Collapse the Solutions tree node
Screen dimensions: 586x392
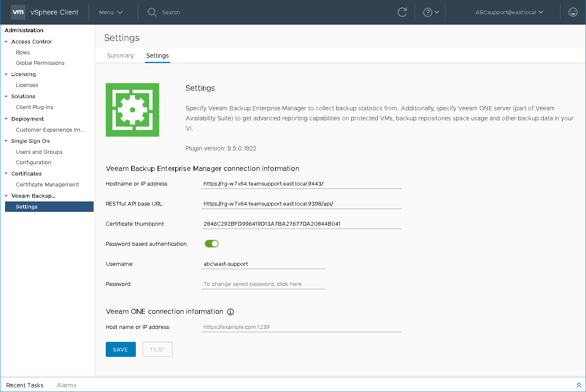click(6, 97)
